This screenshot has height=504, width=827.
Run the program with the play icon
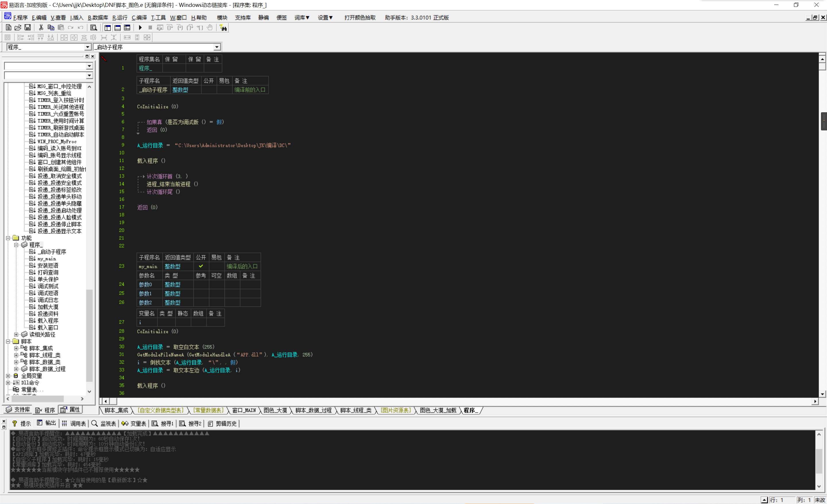(140, 28)
